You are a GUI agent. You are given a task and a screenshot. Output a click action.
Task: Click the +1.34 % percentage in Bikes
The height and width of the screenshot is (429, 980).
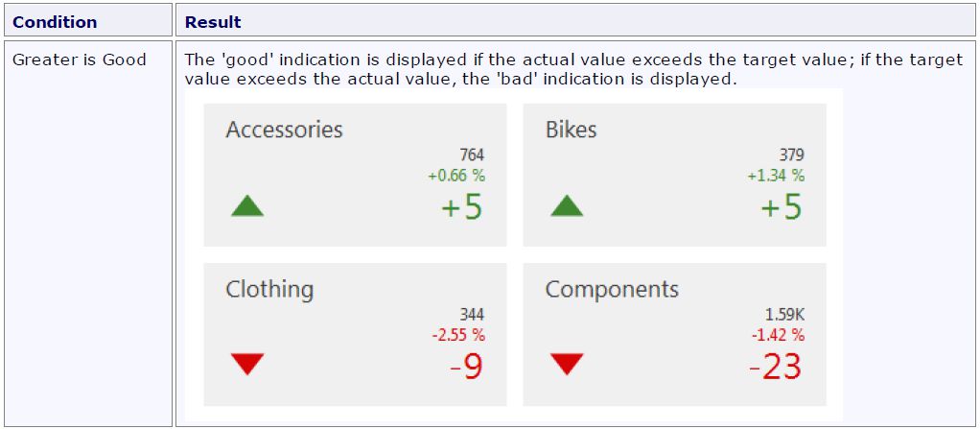(x=776, y=175)
